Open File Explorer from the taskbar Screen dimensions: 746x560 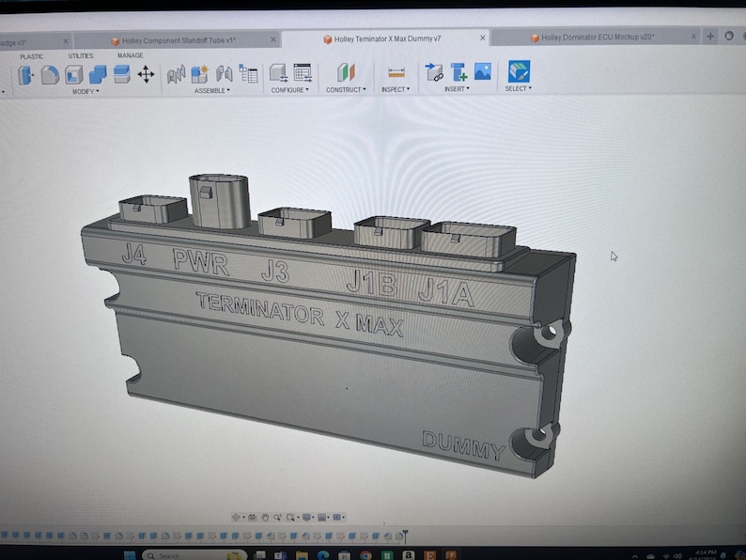click(x=302, y=555)
